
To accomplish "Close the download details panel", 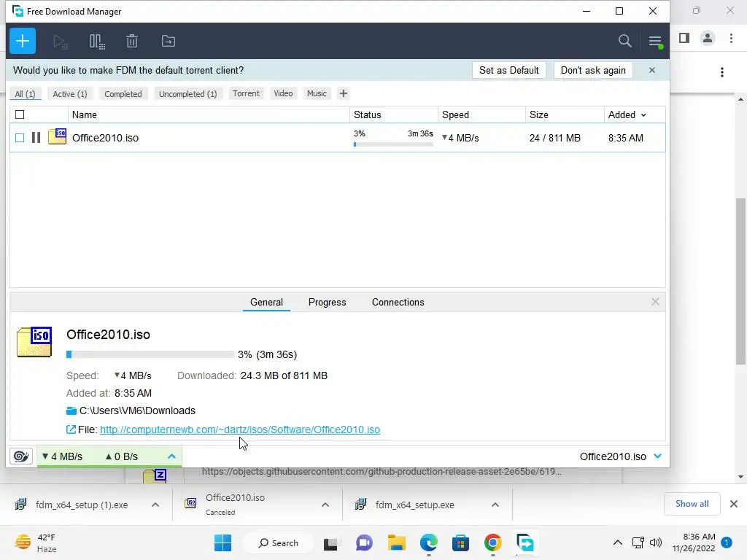I will (655, 302).
